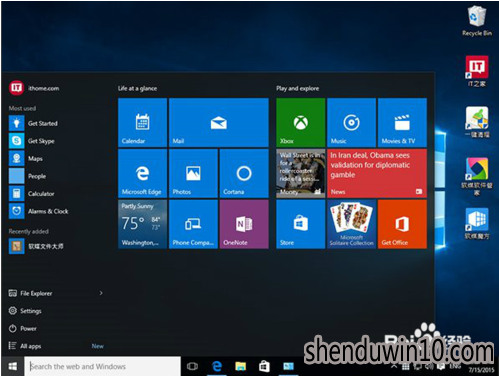Image resolution: width=499 pixels, height=377 pixels.
Task: Launch the Microsoft Edge tile
Action: [142, 173]
